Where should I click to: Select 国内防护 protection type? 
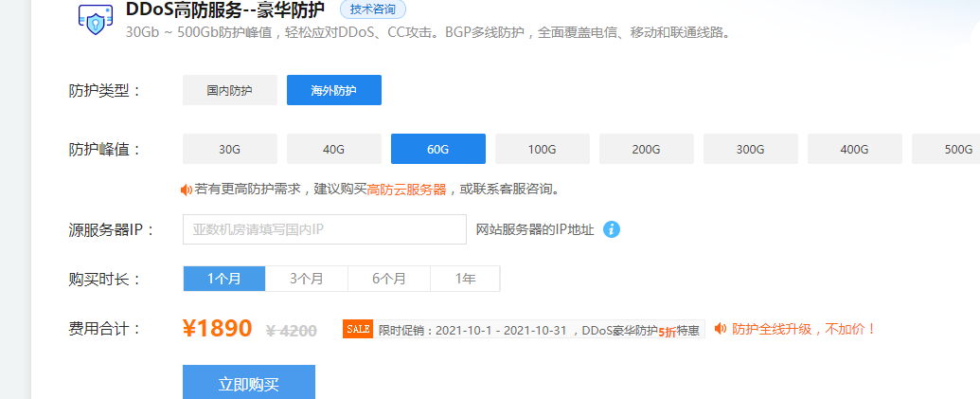click(230, 90)
